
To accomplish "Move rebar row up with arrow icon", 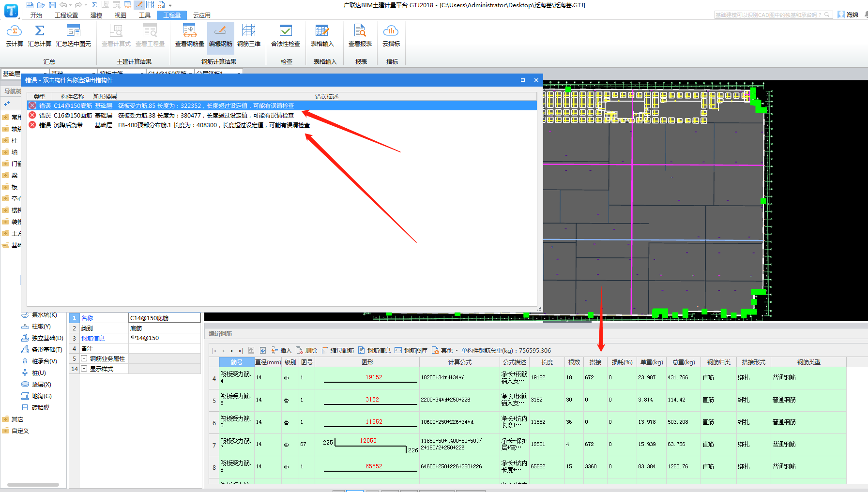I will coord(251,350).
